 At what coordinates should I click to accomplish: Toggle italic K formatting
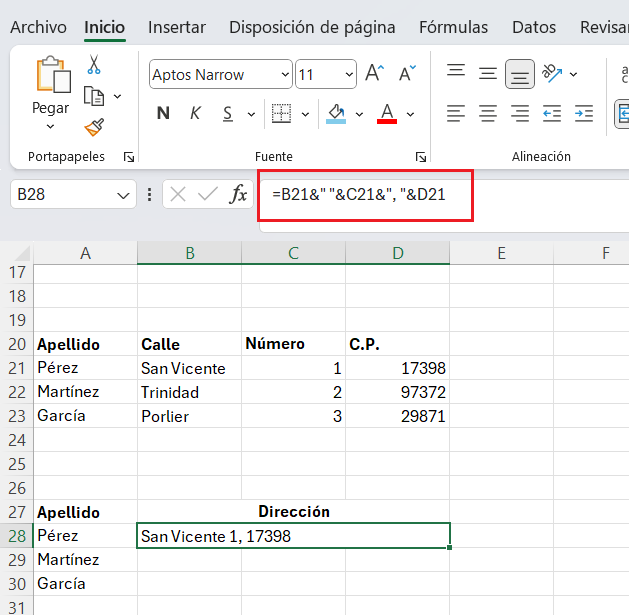pyautogui.click(x=195, y=114)
